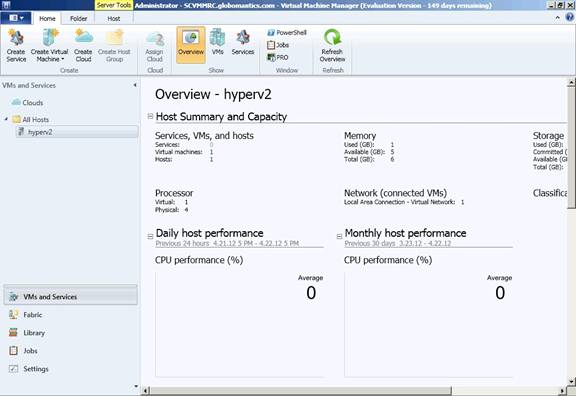Click the Create Service ribbon icon

point(16,45)
